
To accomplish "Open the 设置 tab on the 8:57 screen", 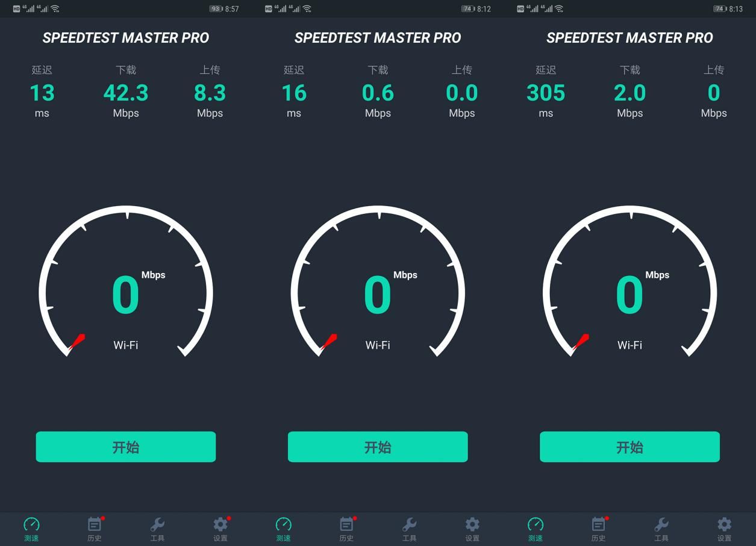I will [x=220, y=529].
